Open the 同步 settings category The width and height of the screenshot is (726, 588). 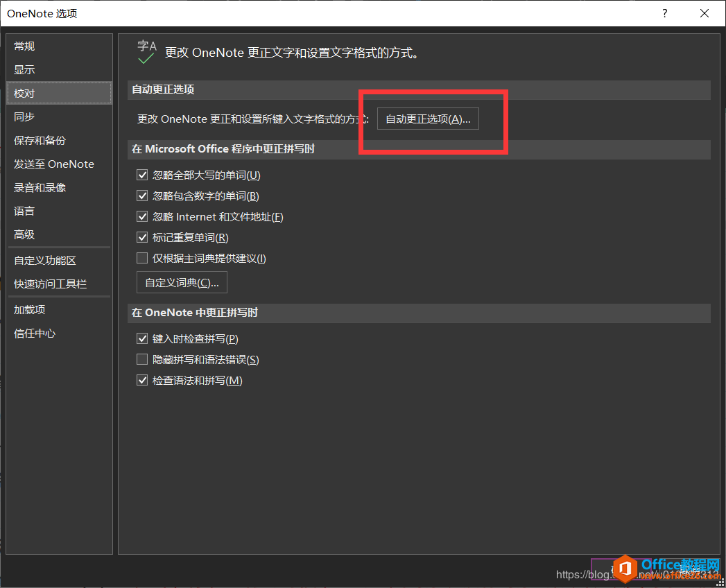(x=59, y=116)
